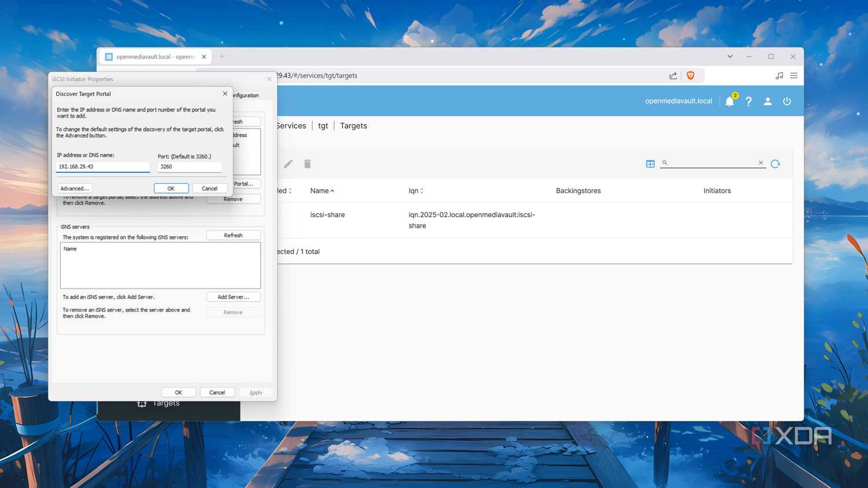
Task: Click the Targets breadcrumb item
Action: [354, 126]
